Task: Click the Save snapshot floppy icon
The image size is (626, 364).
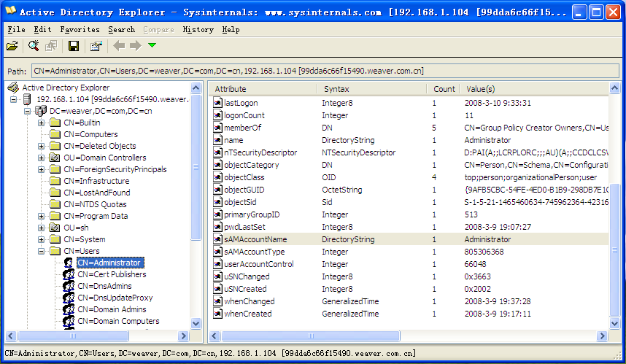Action: (x=74, y=46)
